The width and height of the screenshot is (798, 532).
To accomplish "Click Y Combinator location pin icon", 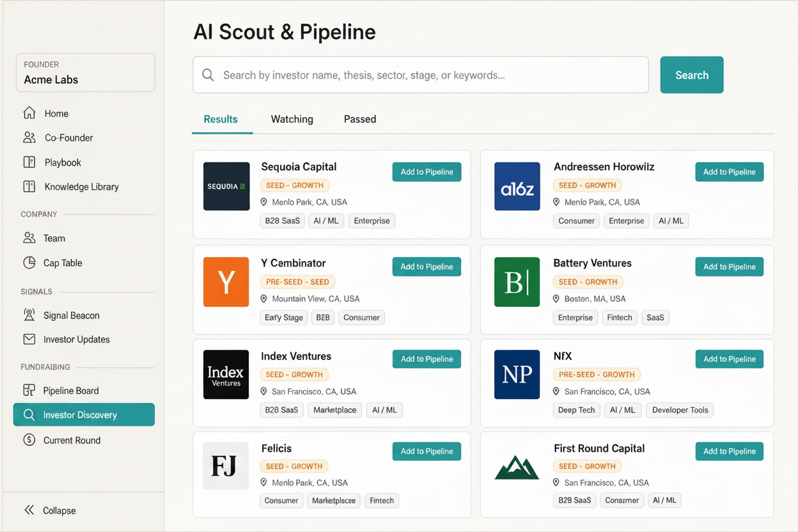I will 264,299.
